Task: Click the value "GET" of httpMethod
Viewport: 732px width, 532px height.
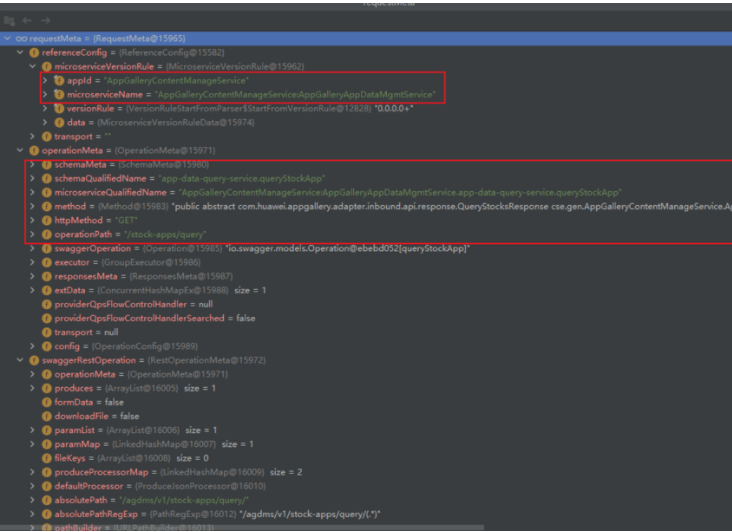Action: [x=126, y=220]
